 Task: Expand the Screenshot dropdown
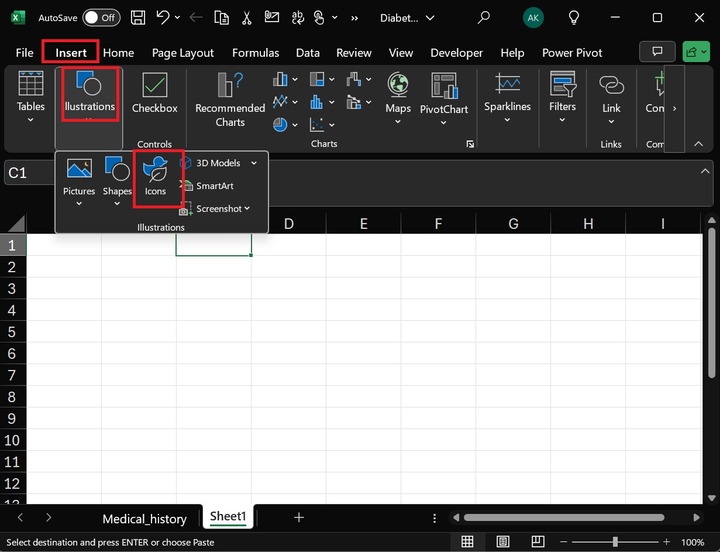247,209
